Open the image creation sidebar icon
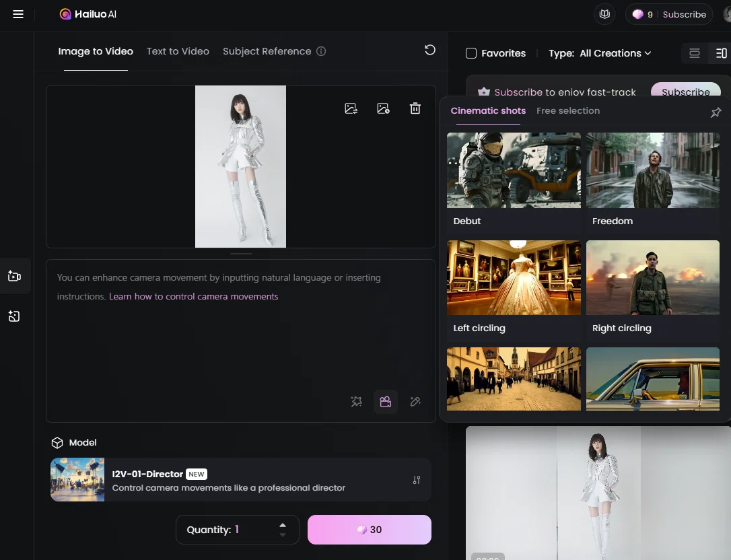The height and width of the screenshot is (560, 731). tap(14, 316)
